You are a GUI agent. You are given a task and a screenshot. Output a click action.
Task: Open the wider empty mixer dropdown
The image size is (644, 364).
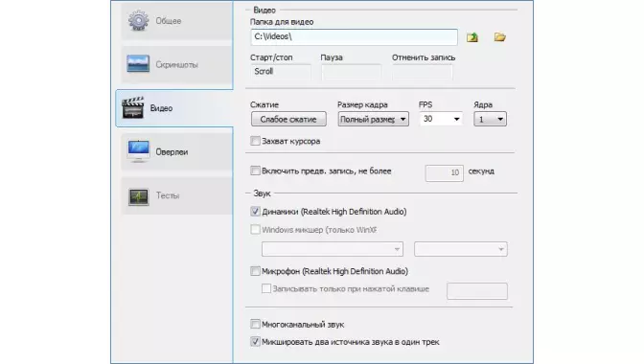pos(333,249)
